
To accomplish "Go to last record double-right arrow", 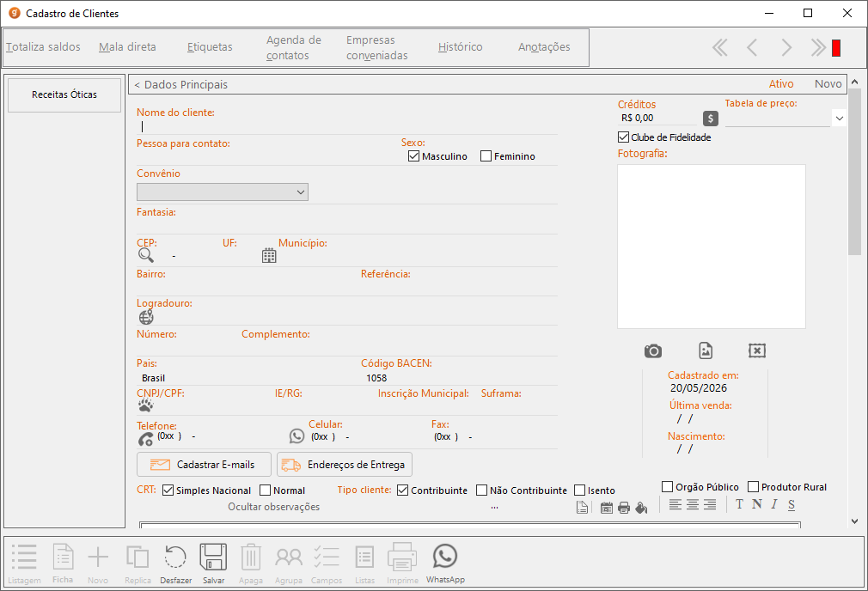I will [818, 47].
